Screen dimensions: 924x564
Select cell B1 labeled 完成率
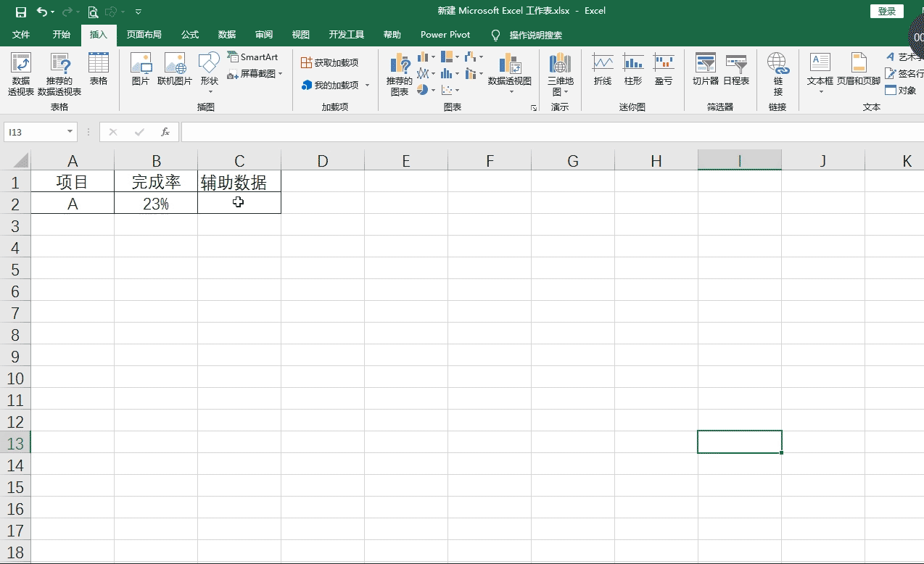pyautogui.click(x=156, y=182)
